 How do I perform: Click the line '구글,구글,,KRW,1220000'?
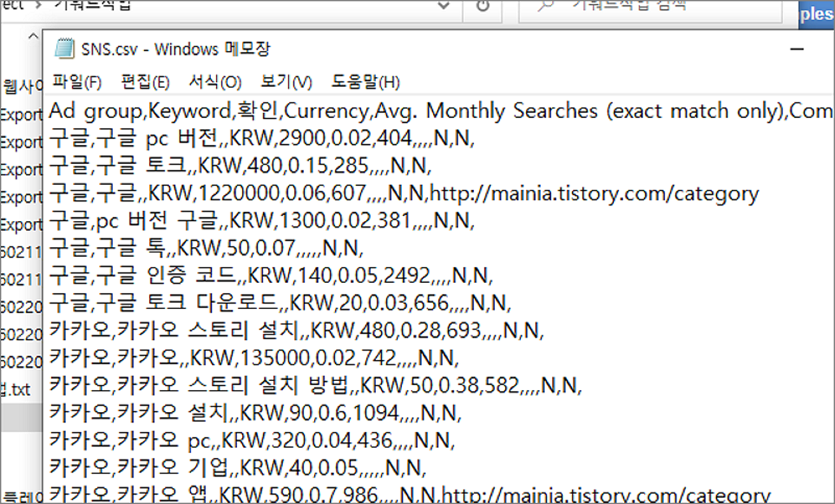click(404, 194)
